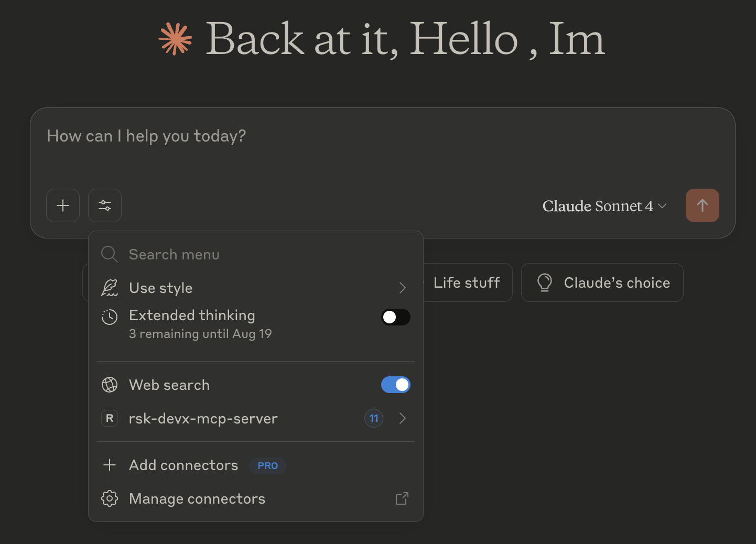This screenshot has height=544, width=756.
Task: Expand rsk-devx-mcp-server tools chevron
Action: pos(402,418)
